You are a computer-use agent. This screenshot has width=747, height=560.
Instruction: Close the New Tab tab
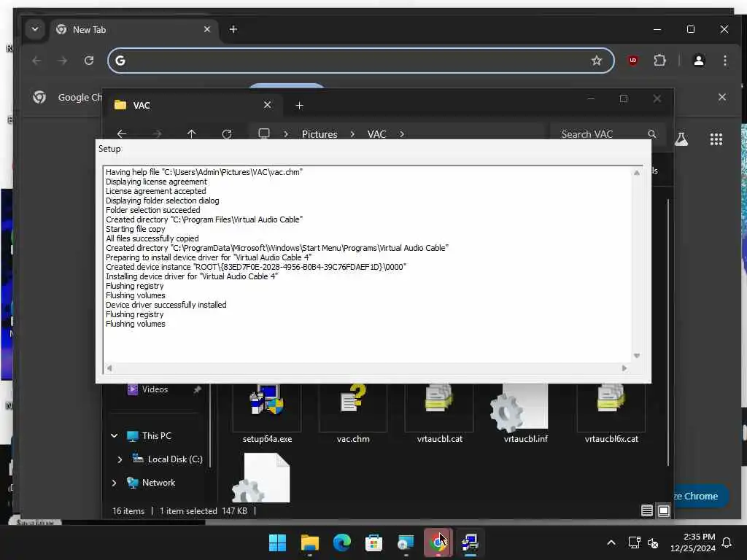207,29
